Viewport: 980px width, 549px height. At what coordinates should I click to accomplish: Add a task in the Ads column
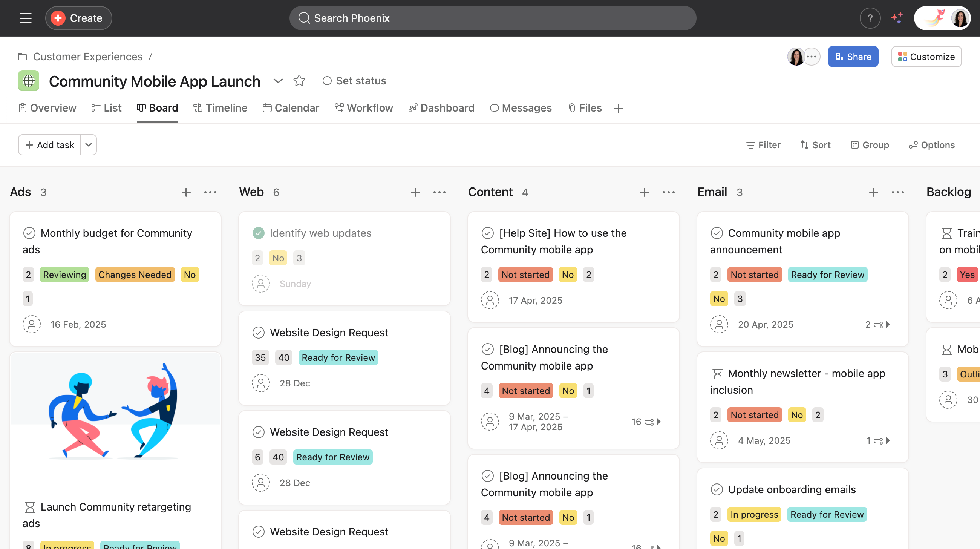point(186,192)
